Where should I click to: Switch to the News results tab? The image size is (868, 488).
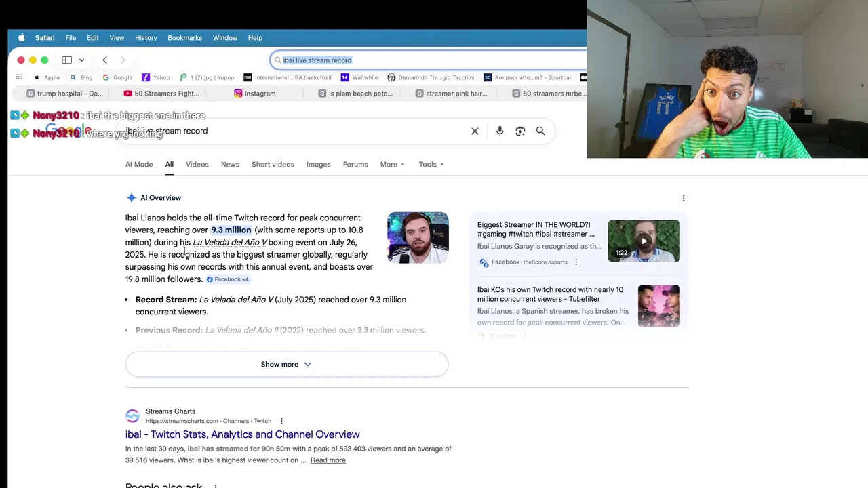click(x=230, y=164)
